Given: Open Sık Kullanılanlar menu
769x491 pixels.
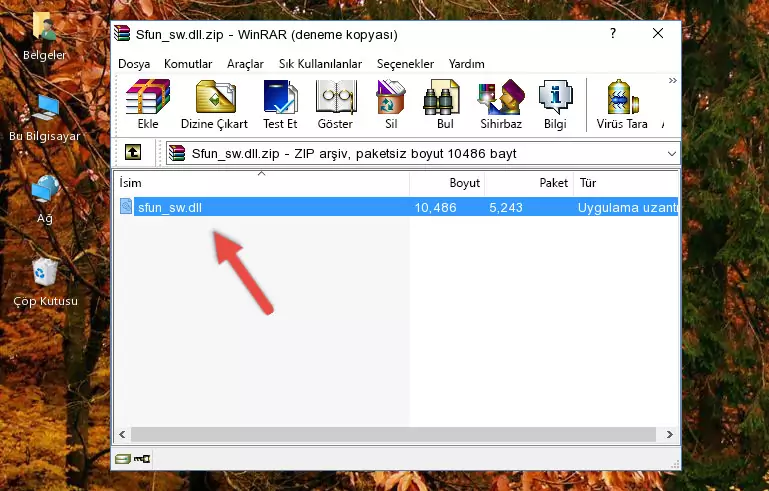Looking at the screenshot, I should [320, 64].
